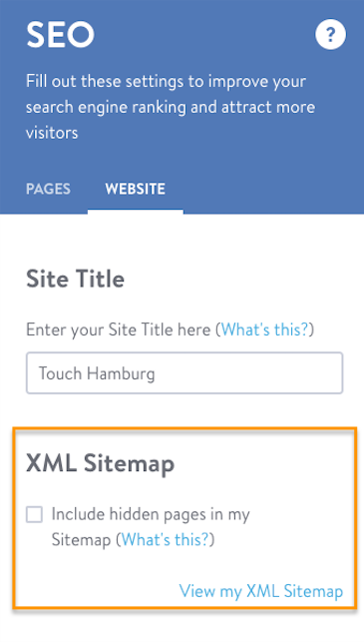Switch to the PAGES tab

tap(48, 189)
